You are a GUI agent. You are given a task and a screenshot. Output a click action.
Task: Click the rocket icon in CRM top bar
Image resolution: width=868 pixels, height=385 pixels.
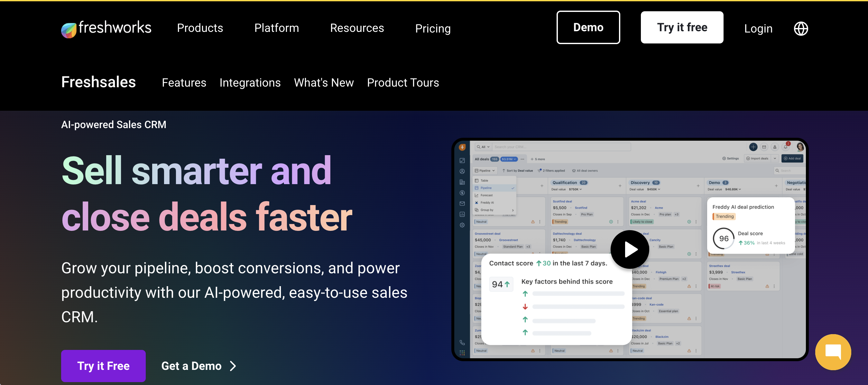coord(775,147)
